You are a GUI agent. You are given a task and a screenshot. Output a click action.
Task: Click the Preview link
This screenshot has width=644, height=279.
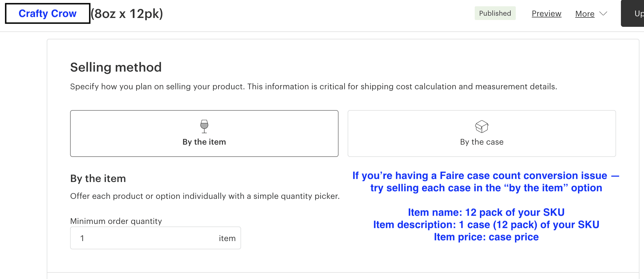(x=546, y=13)
